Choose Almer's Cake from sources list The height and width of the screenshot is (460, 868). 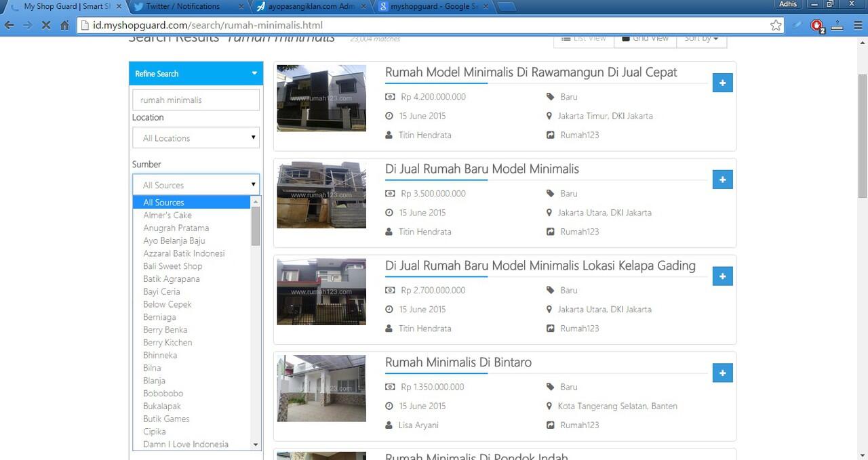pyautogui.click(x=192, y=215)
